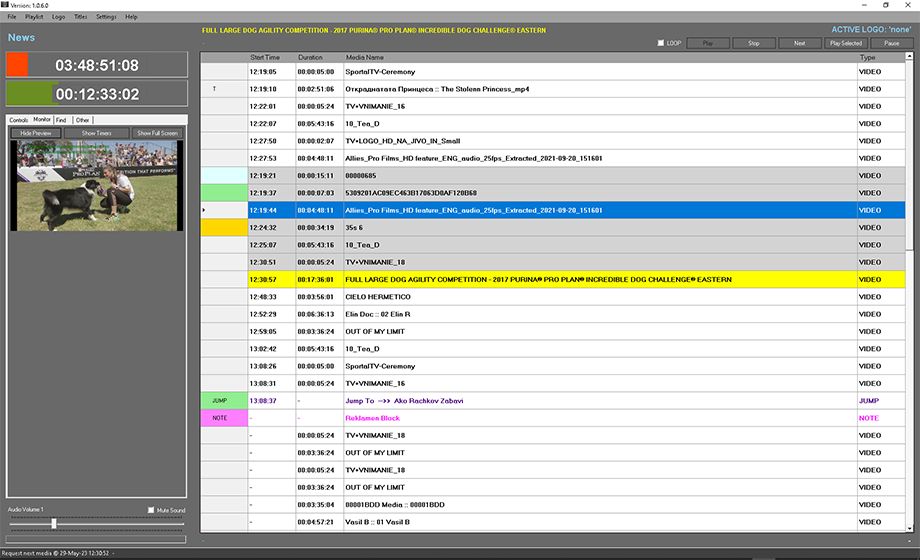
Task: Select the 10_Tea_D row at 13:02:42
Action: pyautogui.click(x=553, y=349)
